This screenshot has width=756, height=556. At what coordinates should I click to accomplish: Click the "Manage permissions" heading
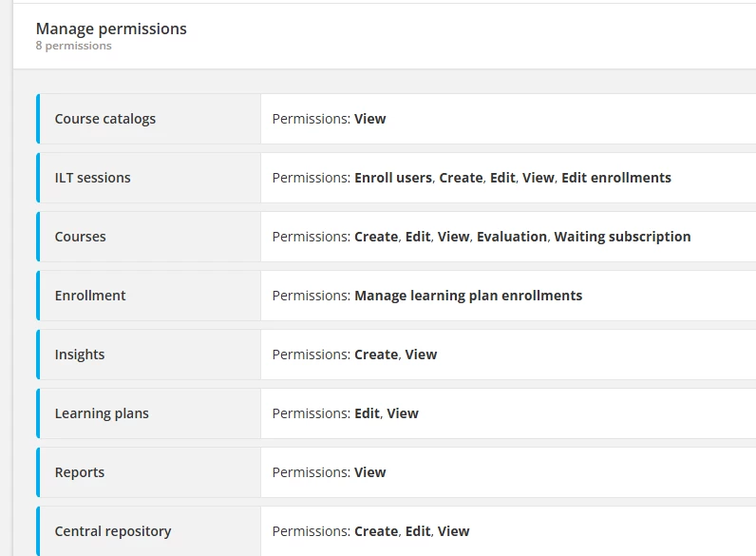pos(111,29)
